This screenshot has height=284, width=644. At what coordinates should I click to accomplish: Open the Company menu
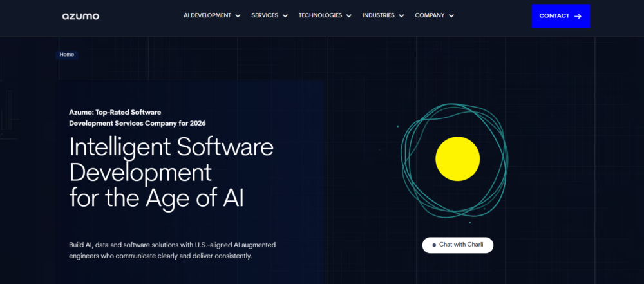tap(430, 15)
